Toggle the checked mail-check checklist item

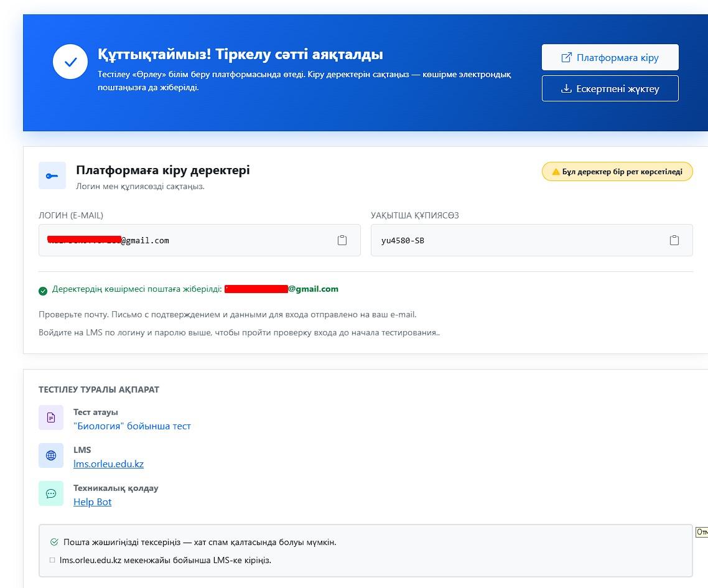click(54, 542)
